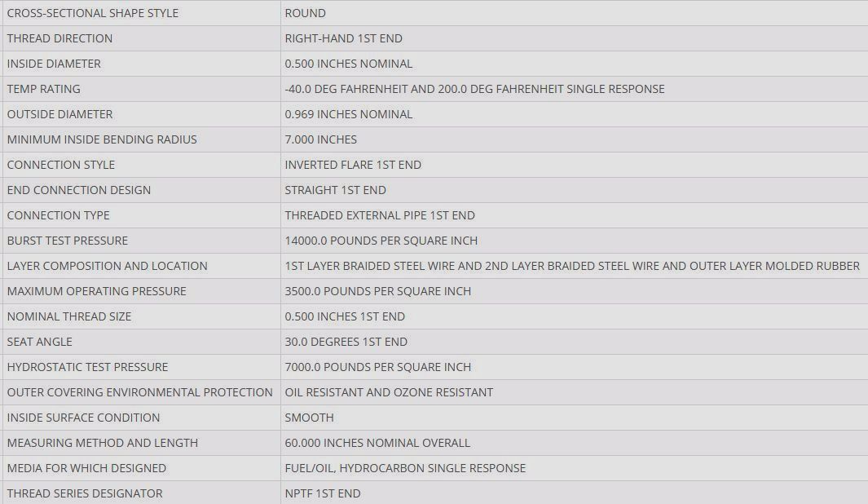868x504 pixels.
Task: Click the MEDIA FOR WHICH DESIGNED label
Action: [x=86, y=468]
